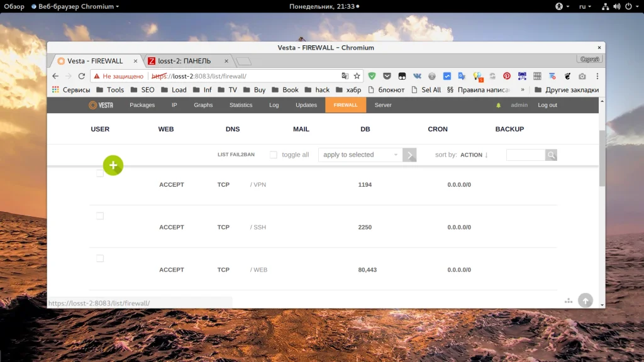Bookmark the page with the star icon
Screen dimensions: 644x362
pos(357,76)
